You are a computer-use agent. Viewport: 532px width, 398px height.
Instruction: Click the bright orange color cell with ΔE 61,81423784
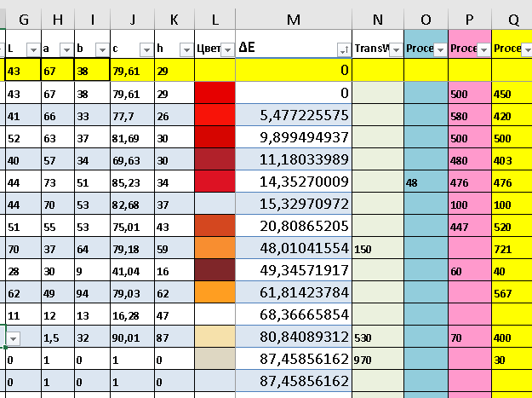pyautogui.click(x=215, y=292)
